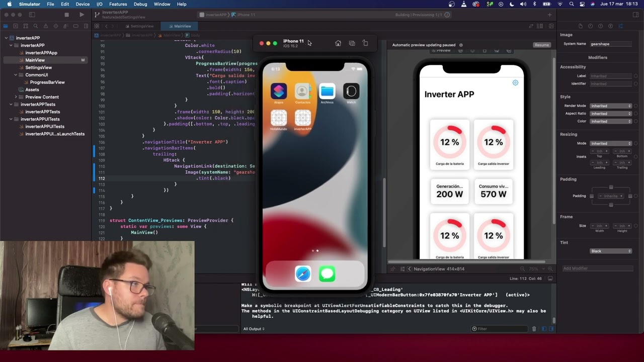Enable trailing padding checkbox
The image size is (644, 362).
click(630, 196)
